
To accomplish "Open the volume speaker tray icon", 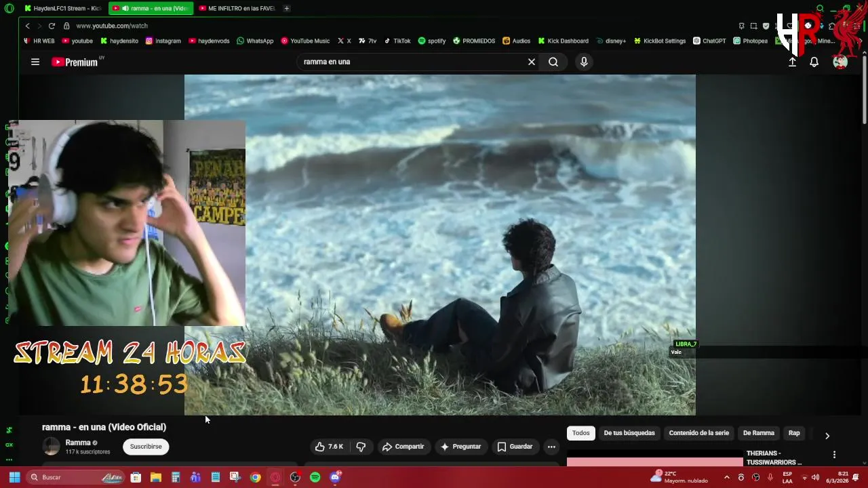I will pos(815,477).
